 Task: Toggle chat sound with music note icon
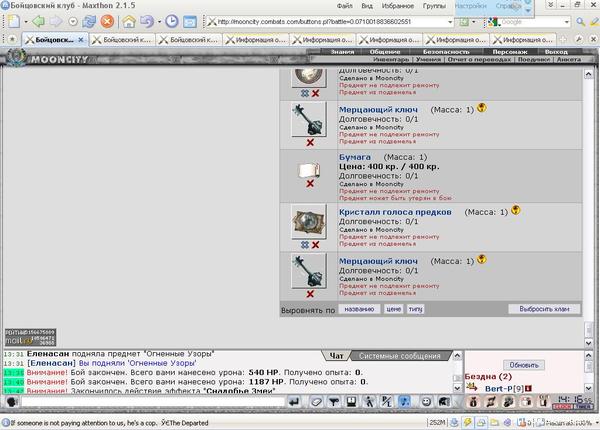pos(404,402)
